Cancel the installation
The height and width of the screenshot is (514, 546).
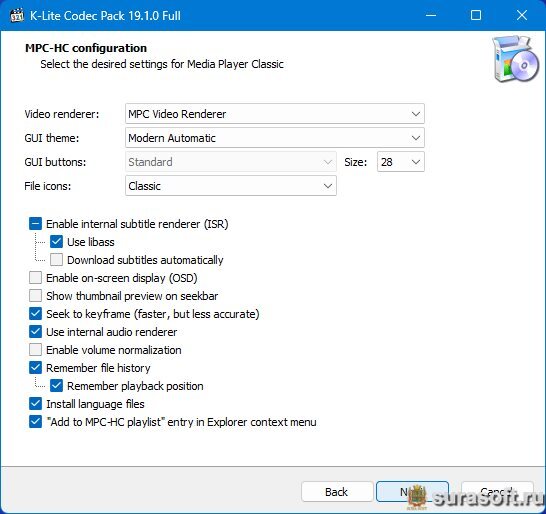[497, 492]
